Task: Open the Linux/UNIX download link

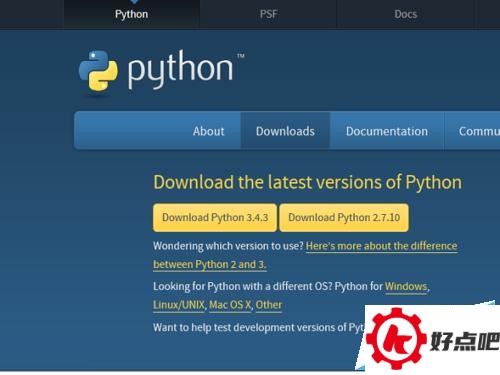Action: 179,305
